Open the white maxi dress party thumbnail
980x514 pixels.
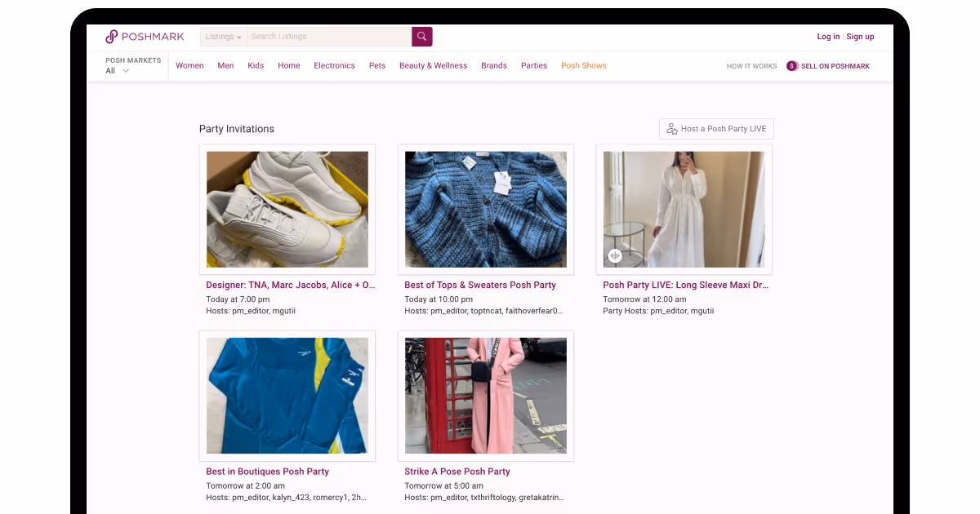click(x=684, y=210)
